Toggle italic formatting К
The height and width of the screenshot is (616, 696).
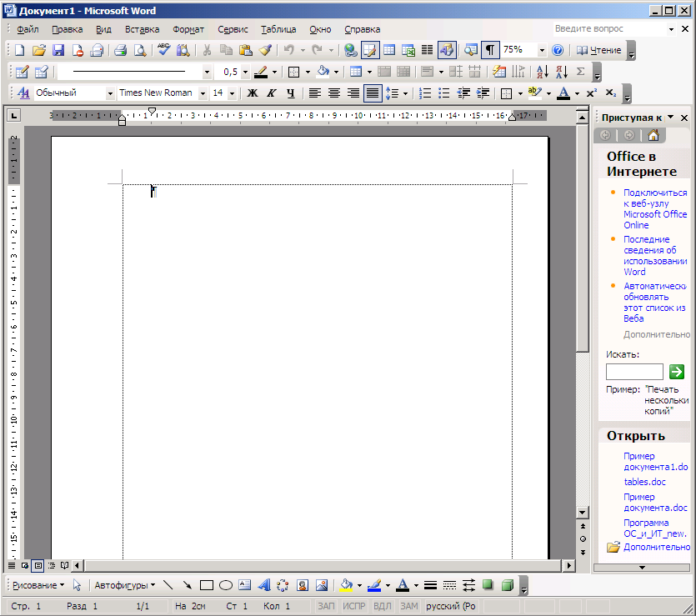click(272, 93)
